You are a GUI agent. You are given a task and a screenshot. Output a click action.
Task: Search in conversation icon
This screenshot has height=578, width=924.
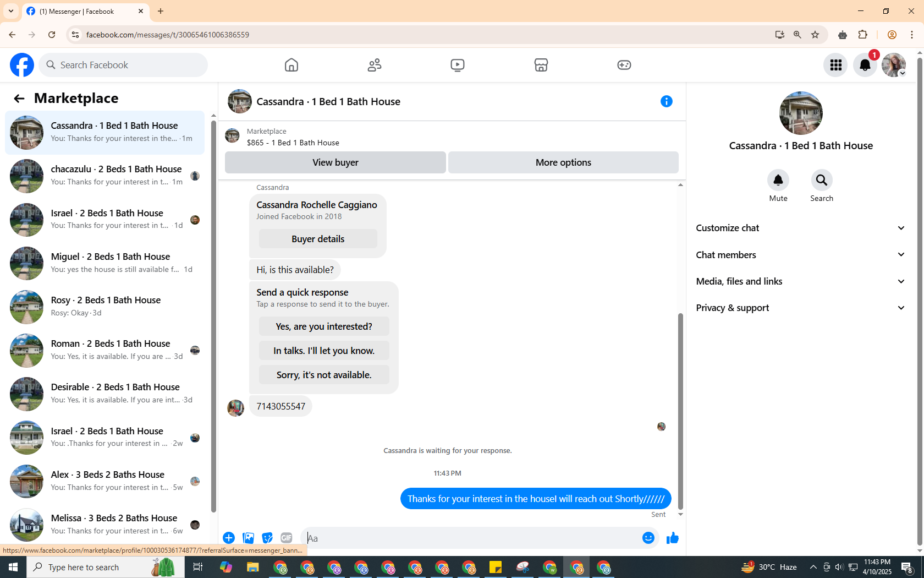(822, 180)
